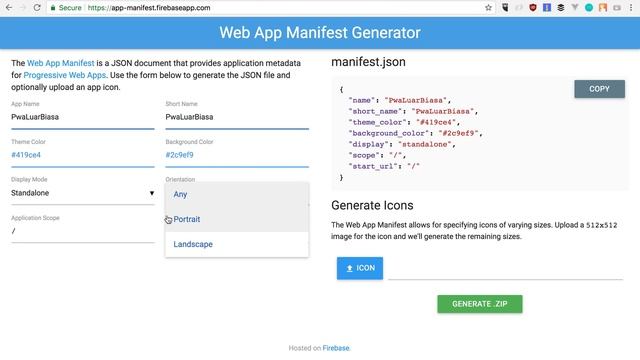This screenshot has height=360, width=640.
Task: Open the gray Y-shaped extension icon
Action: 575,7
